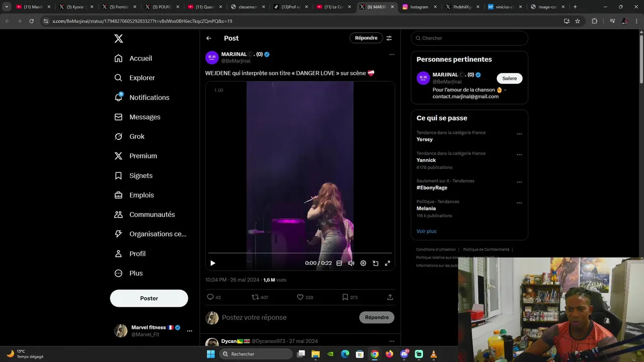
Task: Open options for Yannick trend
Action: tap(519, 155)
